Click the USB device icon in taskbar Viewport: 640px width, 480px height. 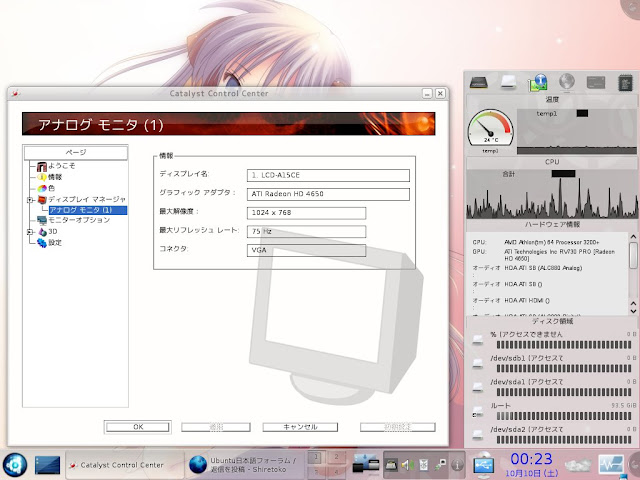click(x=483, y=464)
